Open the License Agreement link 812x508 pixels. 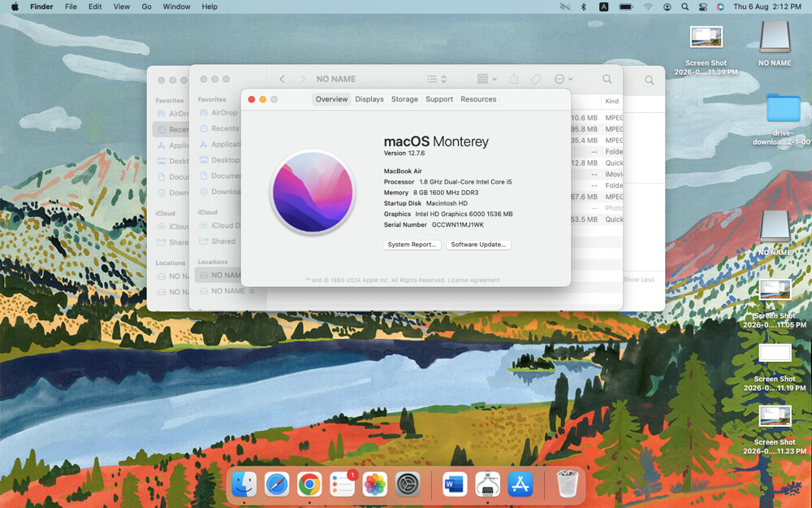(473, 280)
